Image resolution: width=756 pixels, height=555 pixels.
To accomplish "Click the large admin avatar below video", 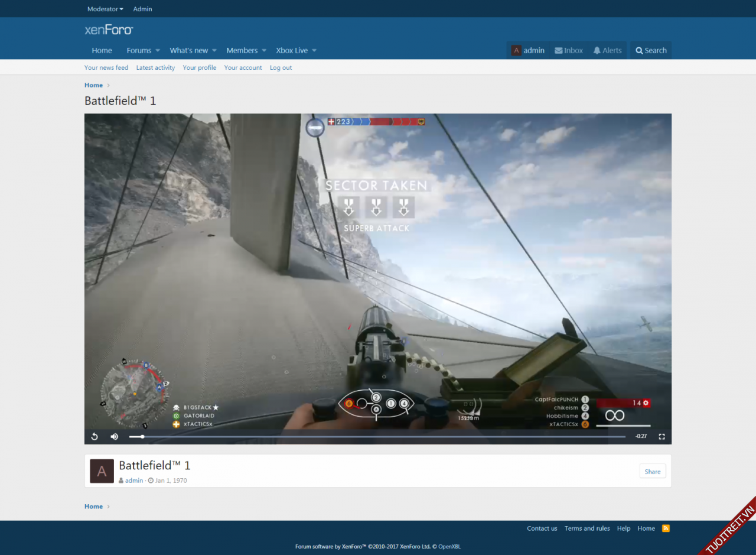I will point(102,471).
